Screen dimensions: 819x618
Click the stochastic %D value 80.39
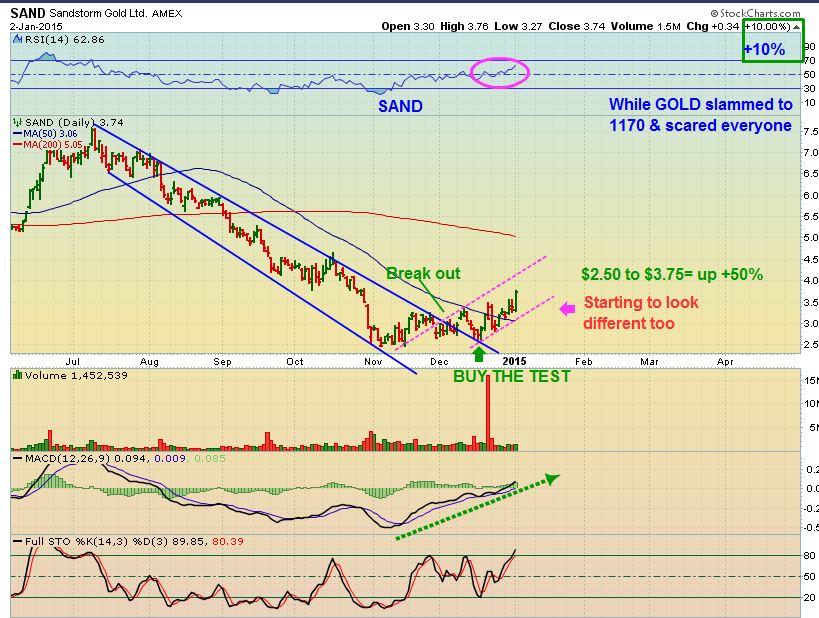coord(228,541)
